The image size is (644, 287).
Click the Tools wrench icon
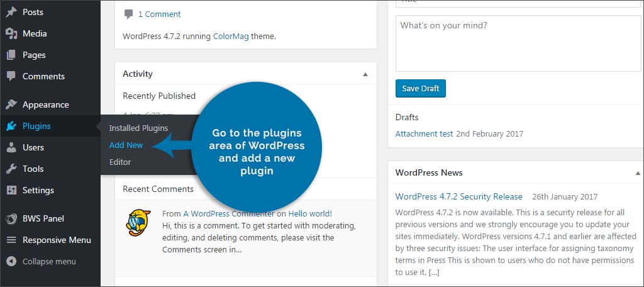[11, 169]
